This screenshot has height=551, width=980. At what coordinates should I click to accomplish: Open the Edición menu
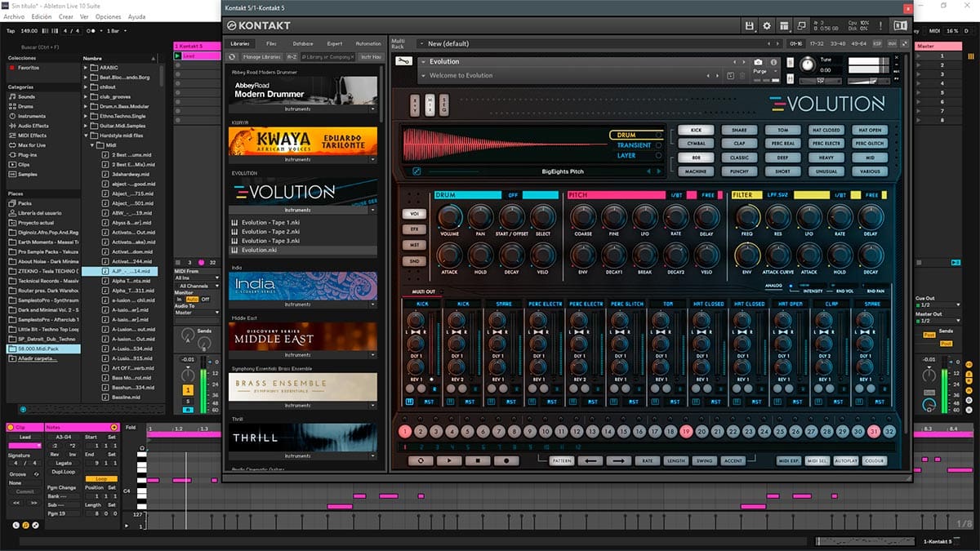pyautogui.click(x=41, y=16)
